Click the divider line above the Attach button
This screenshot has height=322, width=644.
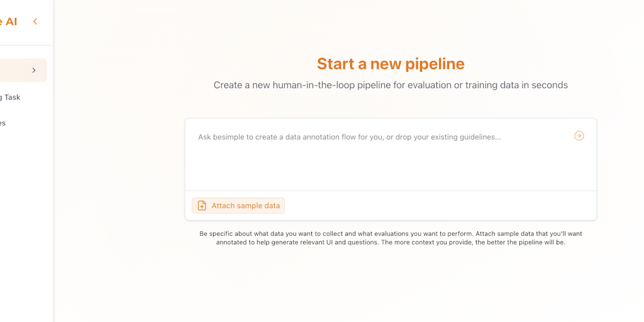391,191
